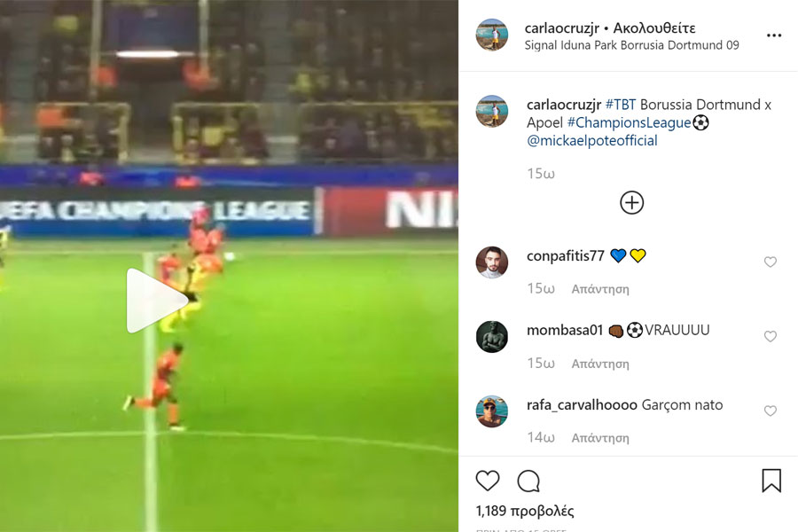
Task: Like mombasa01's comment
Action: [x=770, y=336]
